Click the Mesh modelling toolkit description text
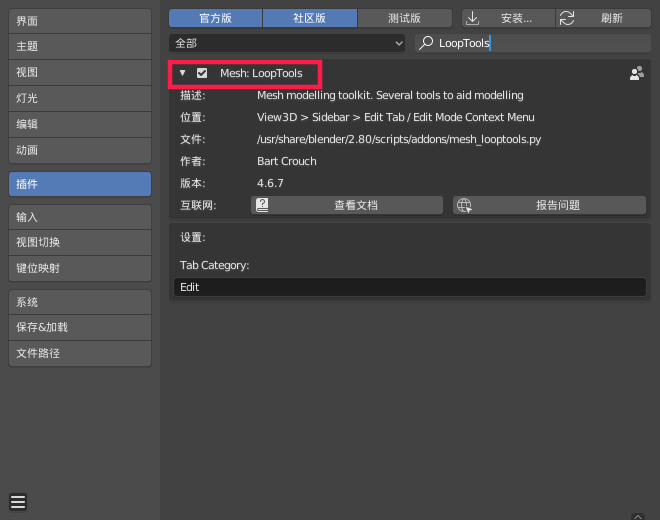 [x=390, y=96]
